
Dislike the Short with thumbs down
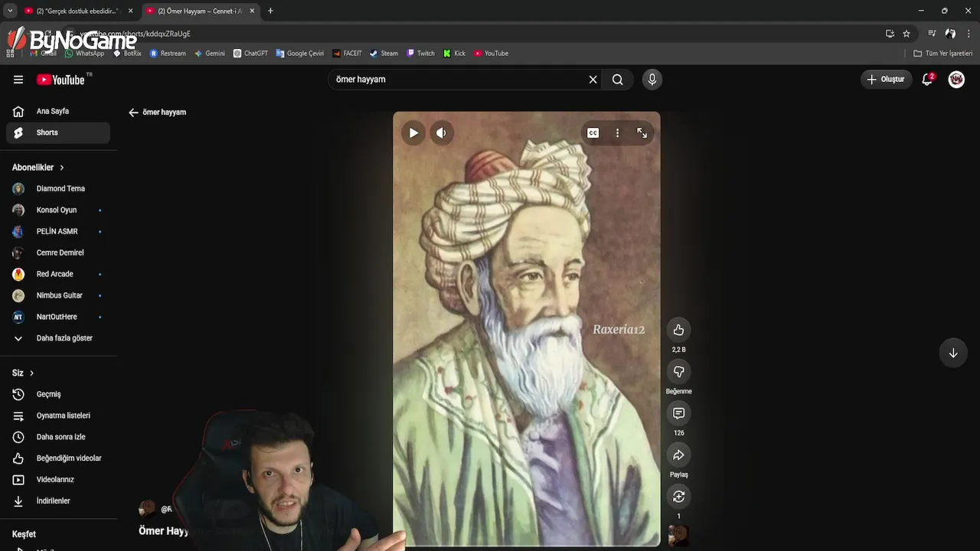point(678,372)
